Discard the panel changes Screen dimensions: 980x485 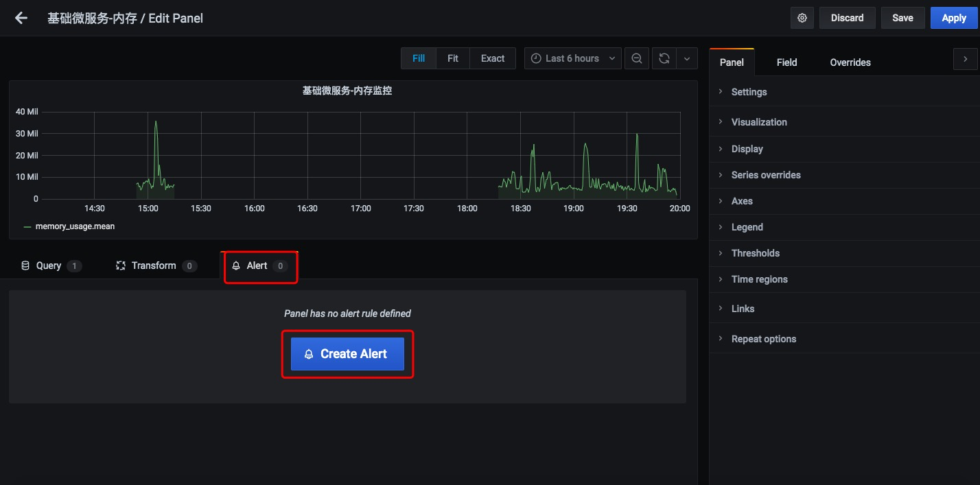click(848, 18)
